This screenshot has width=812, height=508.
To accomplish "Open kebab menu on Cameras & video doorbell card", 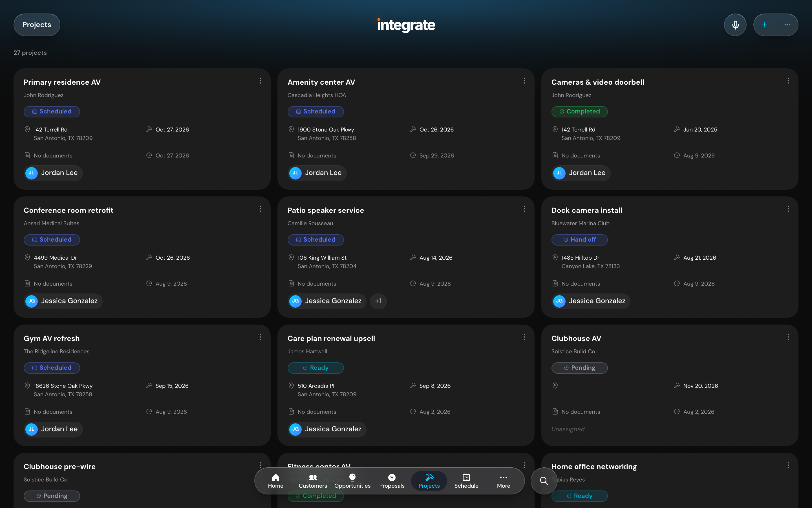I will (788, 81).
